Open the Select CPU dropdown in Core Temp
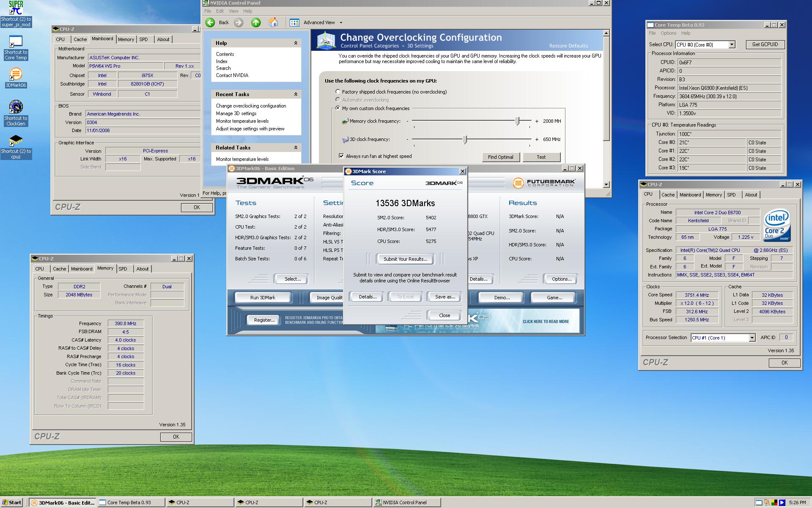Viewport: 812px width, 508px height. pyautogui.click(x=732, y=44)
